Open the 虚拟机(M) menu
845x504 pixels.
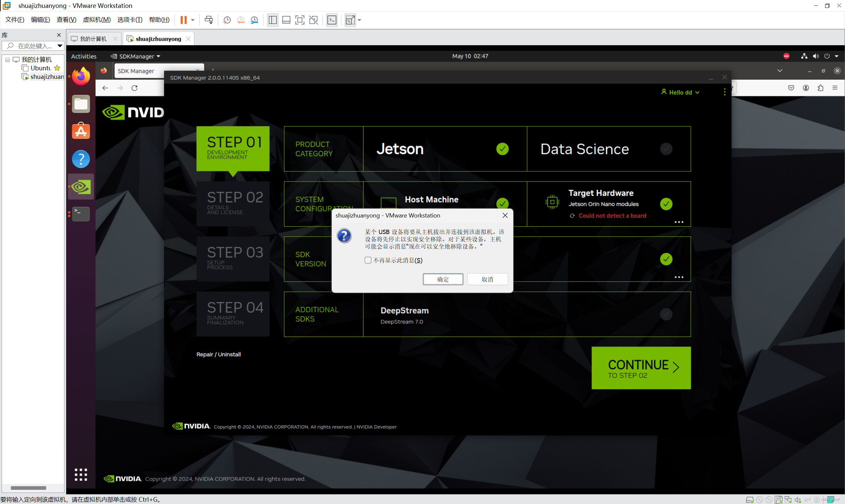pos(97,20)
